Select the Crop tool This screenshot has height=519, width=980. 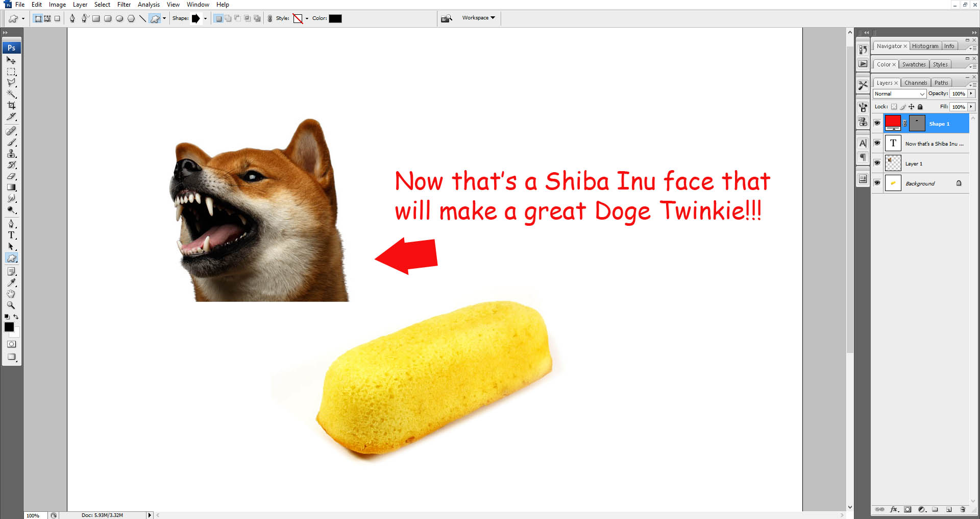(x=11, y=105)
